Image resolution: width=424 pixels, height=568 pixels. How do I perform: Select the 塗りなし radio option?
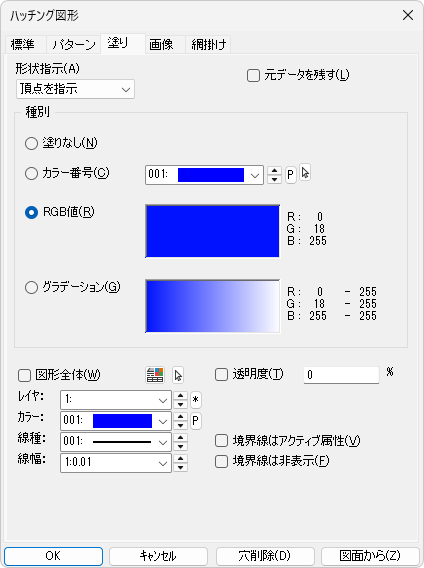32,143
